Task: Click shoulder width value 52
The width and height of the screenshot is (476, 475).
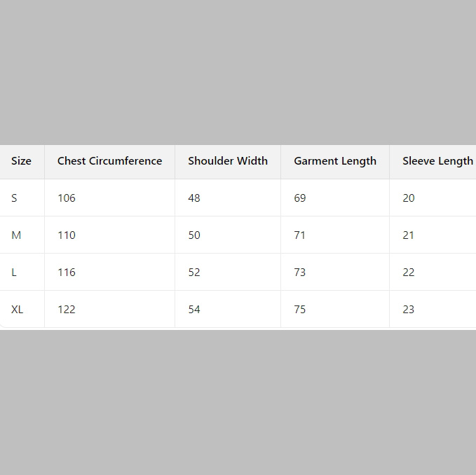Action: pyautogui.click(x=194, y=273)
